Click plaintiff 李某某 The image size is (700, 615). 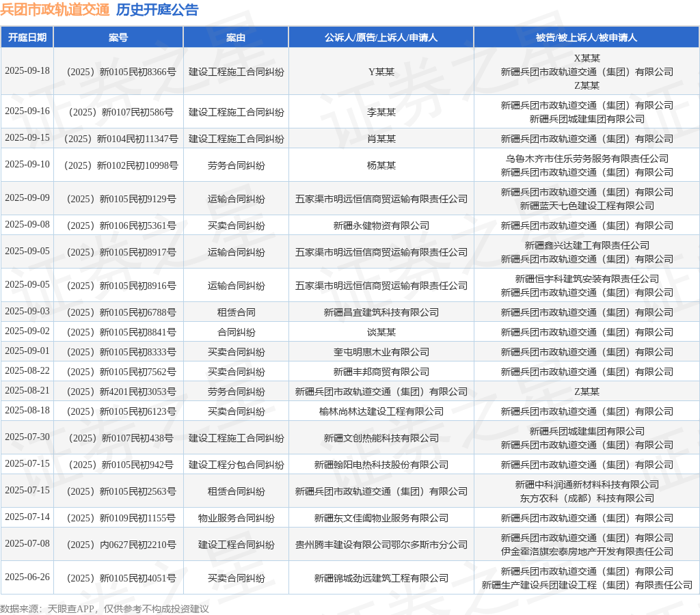381,112
